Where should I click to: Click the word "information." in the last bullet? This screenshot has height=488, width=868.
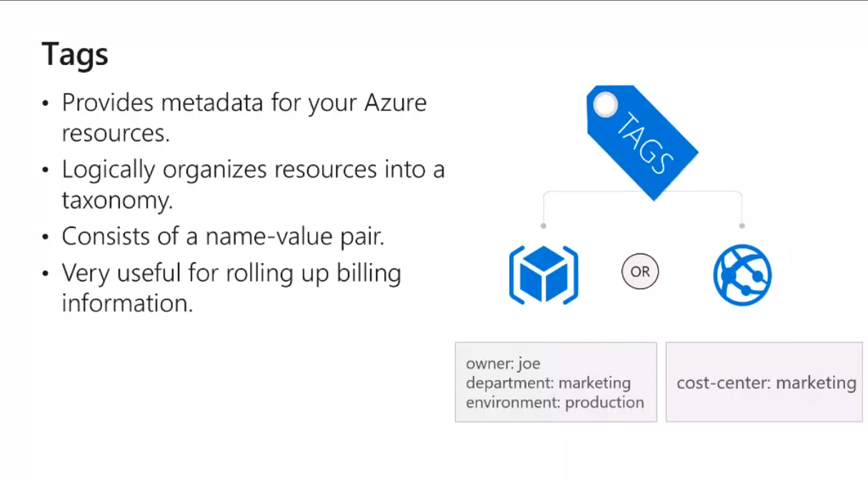127,303
